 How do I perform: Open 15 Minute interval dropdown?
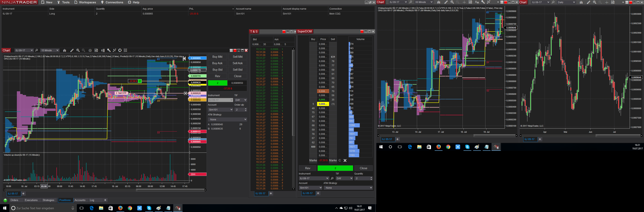[50, 50]
